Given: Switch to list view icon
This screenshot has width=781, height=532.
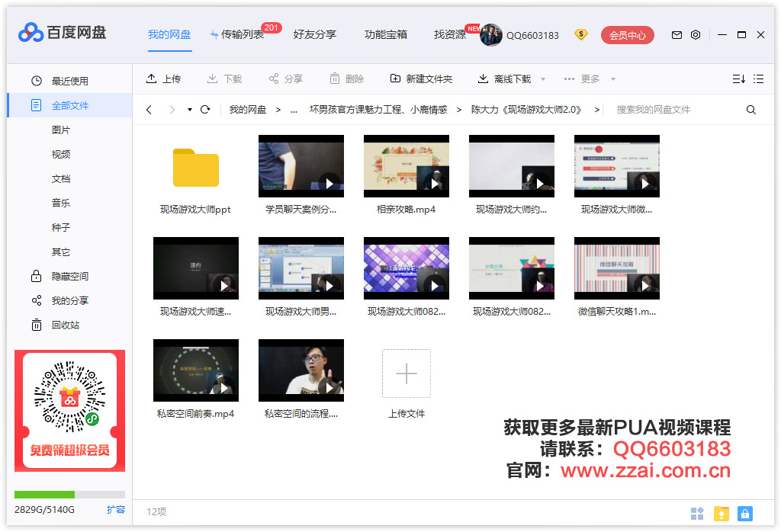Looking at the screenshot, I should (x=758, y=79).
